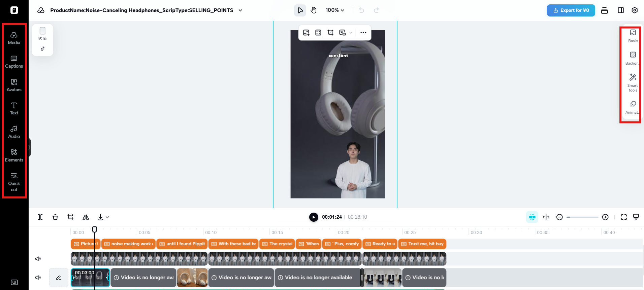The width and height of the screenshot is (644, 290).
Task: Adjust the timeline zoom slider
Action: coord(582,217)
